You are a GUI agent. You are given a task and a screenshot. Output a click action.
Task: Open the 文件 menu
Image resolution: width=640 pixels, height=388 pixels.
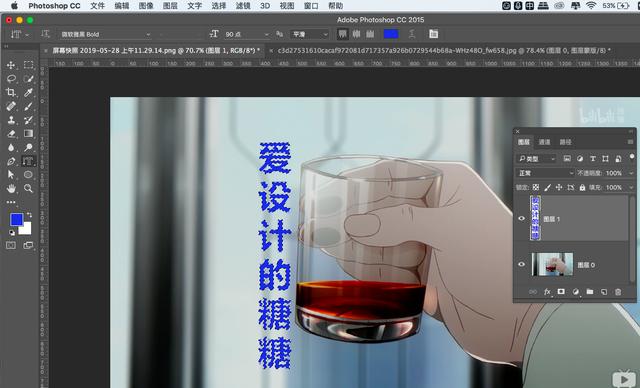97,6
